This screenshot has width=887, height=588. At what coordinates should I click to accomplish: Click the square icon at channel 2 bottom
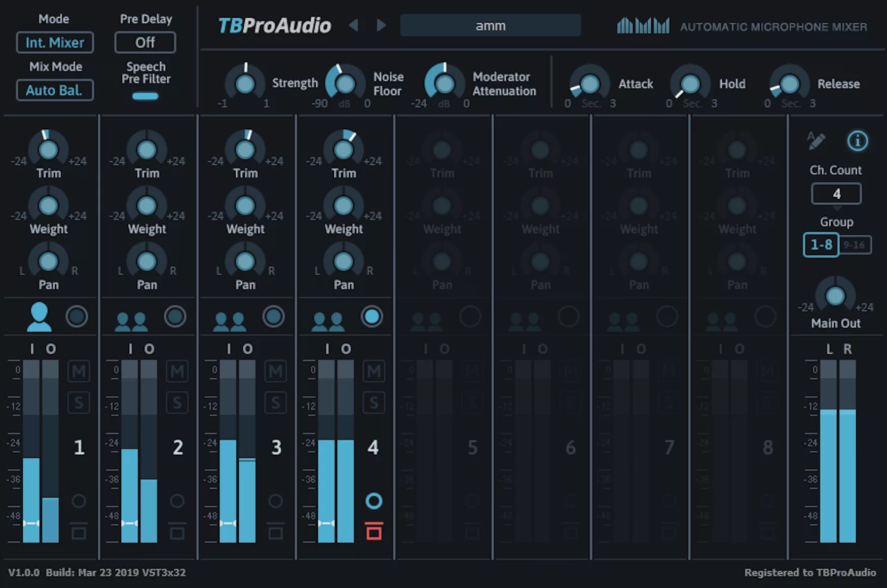tap(177, 531)
